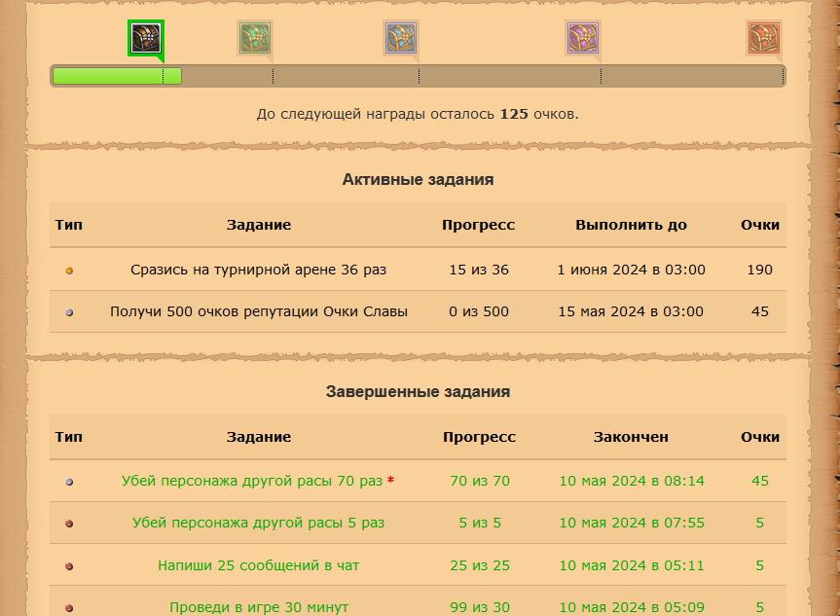Click 'Прогресс' header in completed tasks table
The image size is (840, 616).
pyautogui.click(x=480, y=437)
